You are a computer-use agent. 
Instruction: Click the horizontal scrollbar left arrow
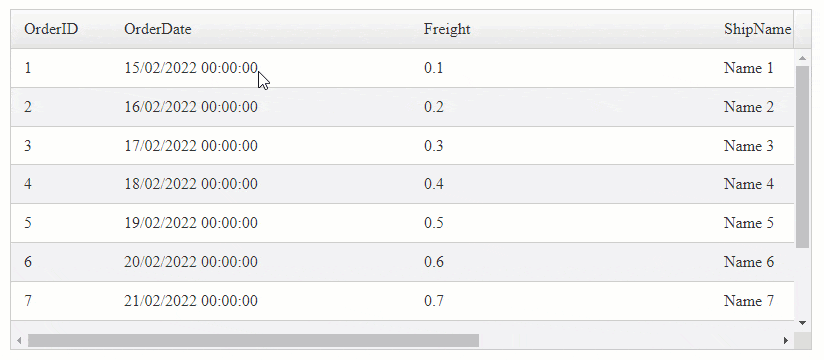coord(19,341)
